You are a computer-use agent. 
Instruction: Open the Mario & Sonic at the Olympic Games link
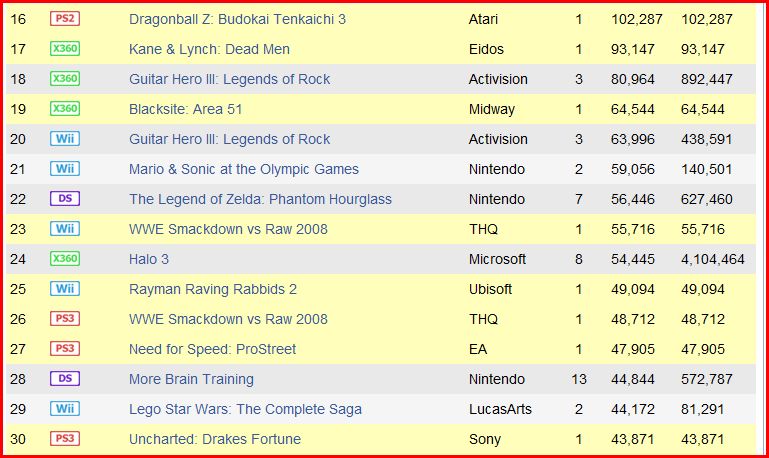point(244,169)
